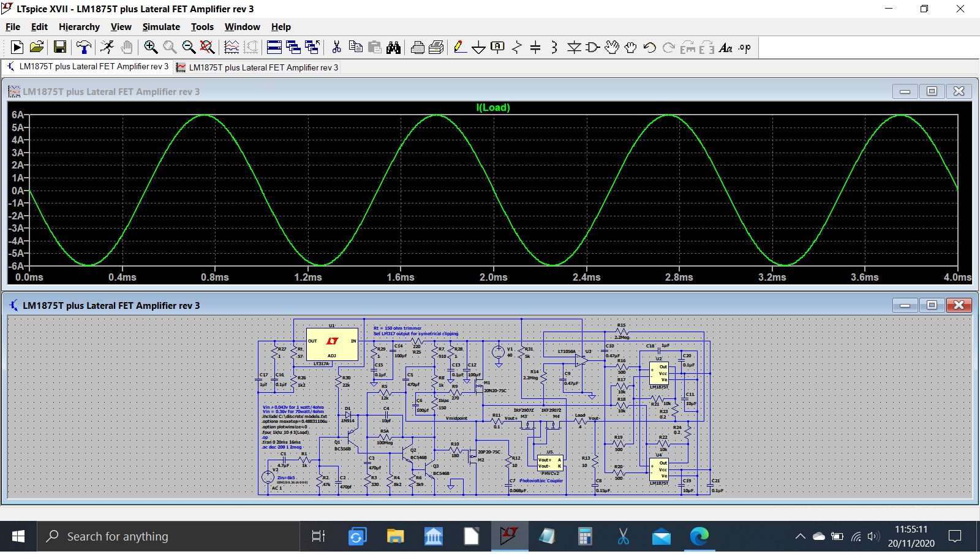Click the 0A vertical axis label
The image size is (980, 554).
[17, 191]
